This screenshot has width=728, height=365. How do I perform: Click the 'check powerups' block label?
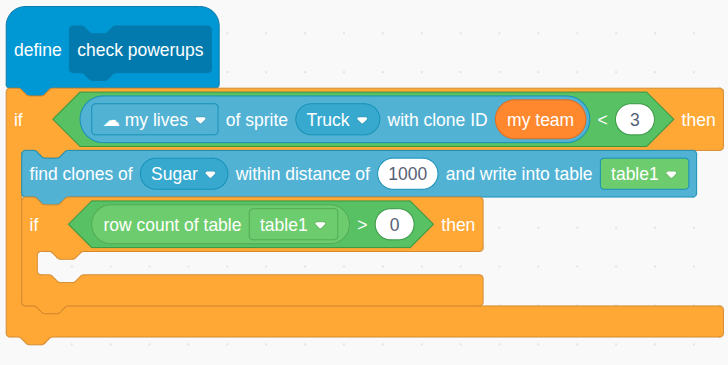[x=140, y=50]
